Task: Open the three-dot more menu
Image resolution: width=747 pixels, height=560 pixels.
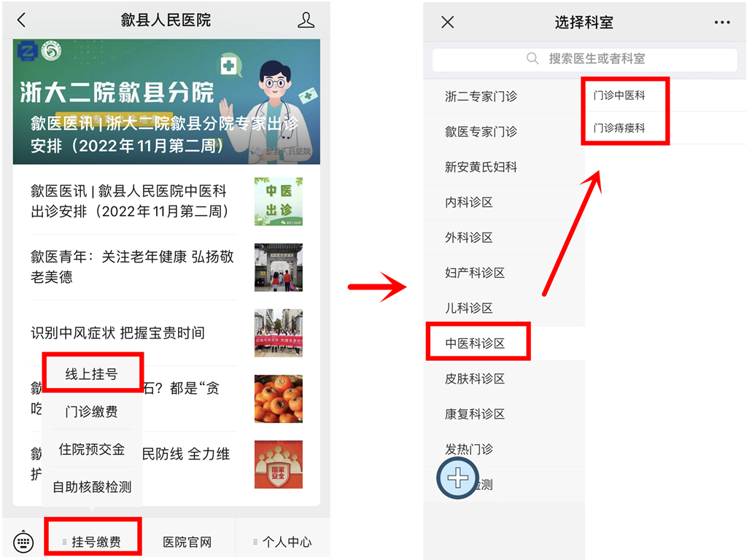Action: (721, 22)
